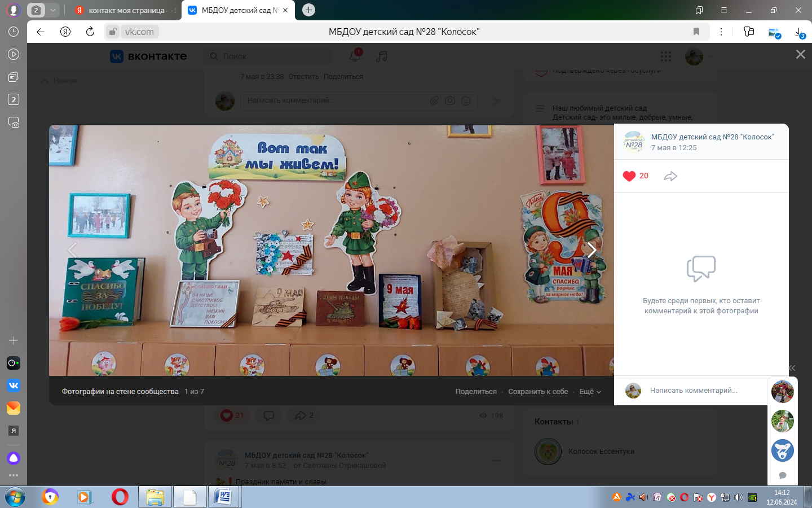Open Windows Explorer from the taskbar
The height and width of the screenshot is (508, 812).
click(x=155, y=497)
